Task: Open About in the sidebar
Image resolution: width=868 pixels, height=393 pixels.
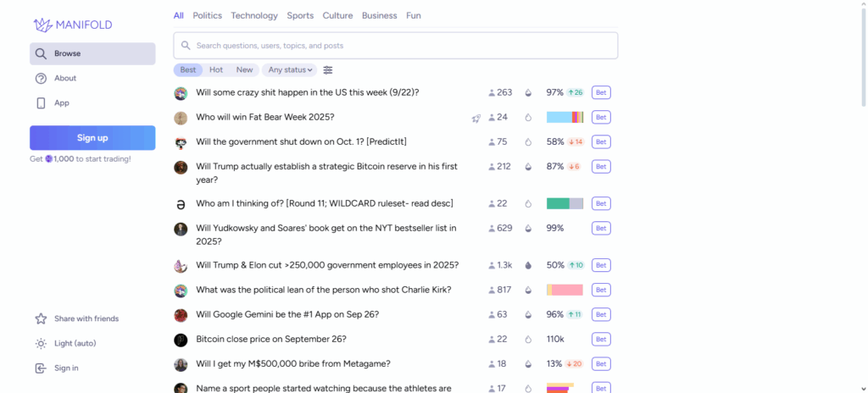Action: pyautogui.click(x=92, y=79)
